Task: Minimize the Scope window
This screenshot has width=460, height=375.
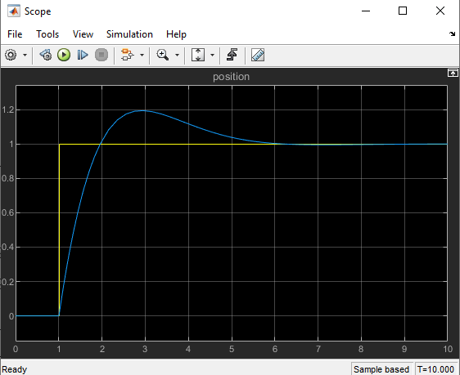Action: (x=366, y=11)
